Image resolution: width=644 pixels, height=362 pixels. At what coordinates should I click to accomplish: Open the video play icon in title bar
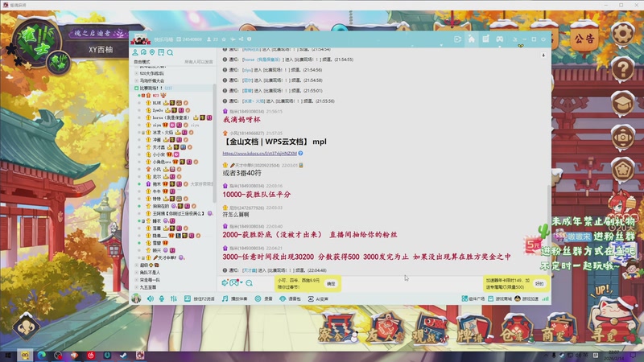click(x=458, y=39)
